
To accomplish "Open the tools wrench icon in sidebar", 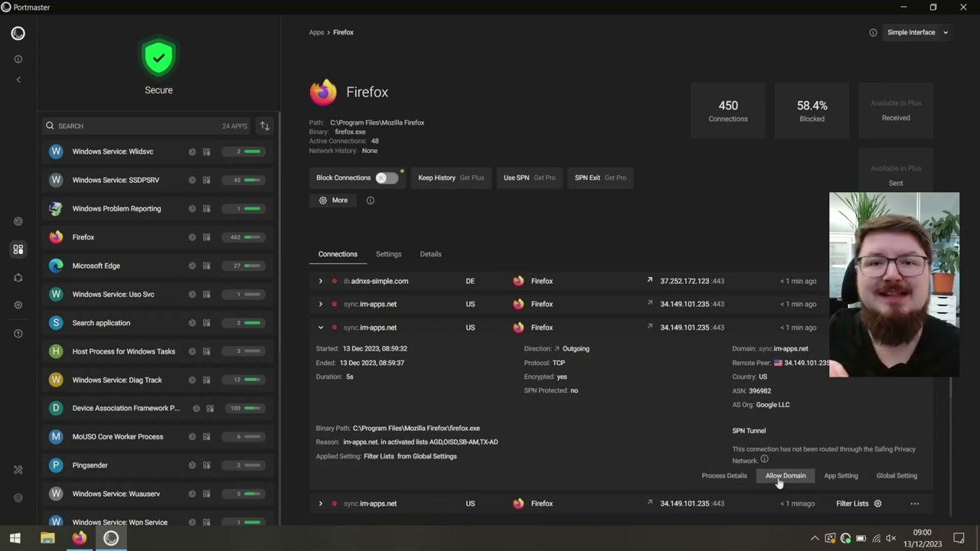I will point(18,469).
